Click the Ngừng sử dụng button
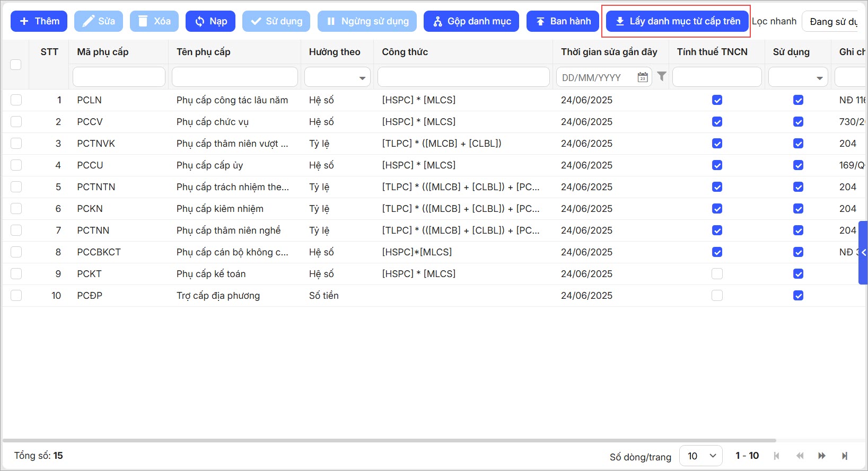The width and height of the screenshot is (868, 471). tap(367, 21)
